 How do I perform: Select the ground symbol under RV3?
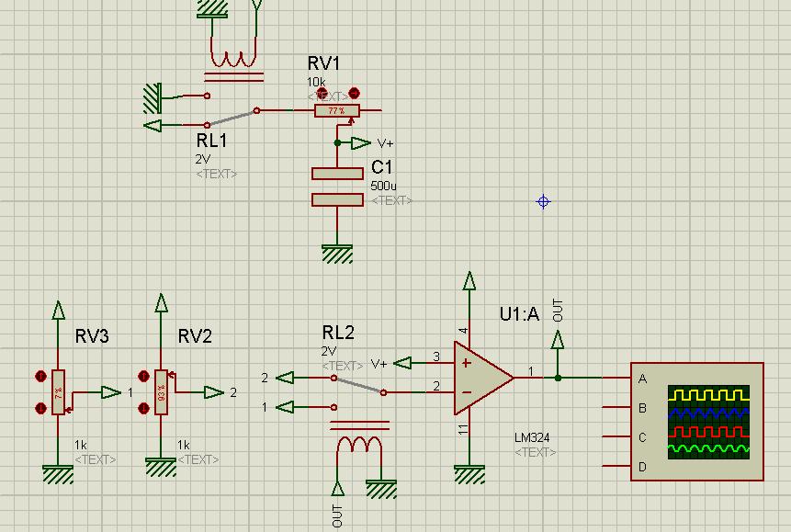point(59,474)
